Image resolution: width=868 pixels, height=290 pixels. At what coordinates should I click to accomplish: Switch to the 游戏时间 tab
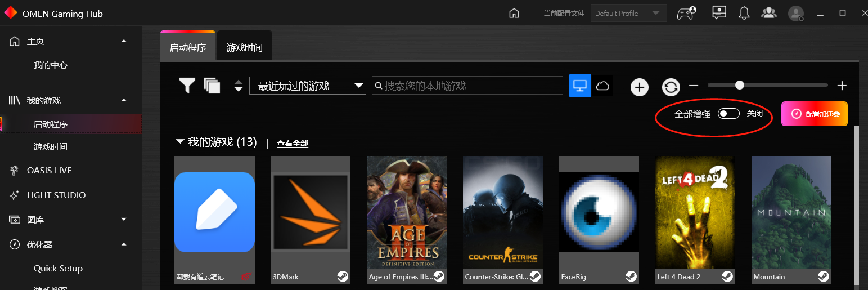click(x=244, y=47)
